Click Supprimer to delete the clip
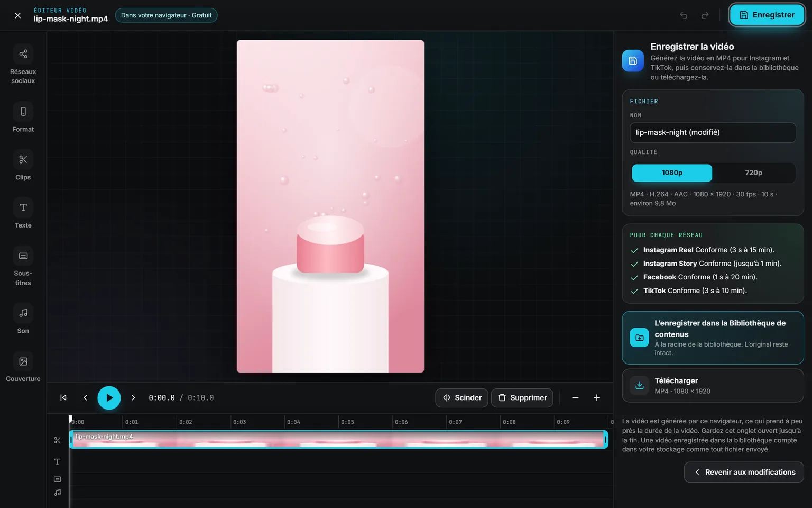 tap(522, 398)
